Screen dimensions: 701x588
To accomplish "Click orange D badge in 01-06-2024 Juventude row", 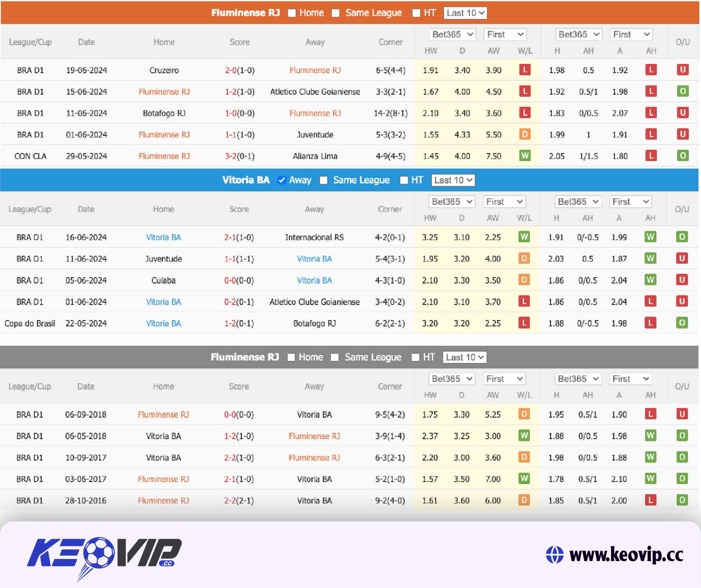I will click(524, 134).
